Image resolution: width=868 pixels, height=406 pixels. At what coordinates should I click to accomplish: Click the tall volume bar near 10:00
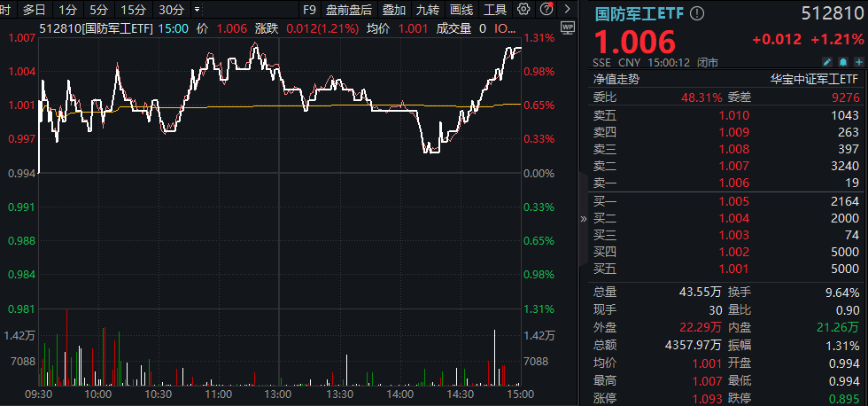click(x=104, y=356)
